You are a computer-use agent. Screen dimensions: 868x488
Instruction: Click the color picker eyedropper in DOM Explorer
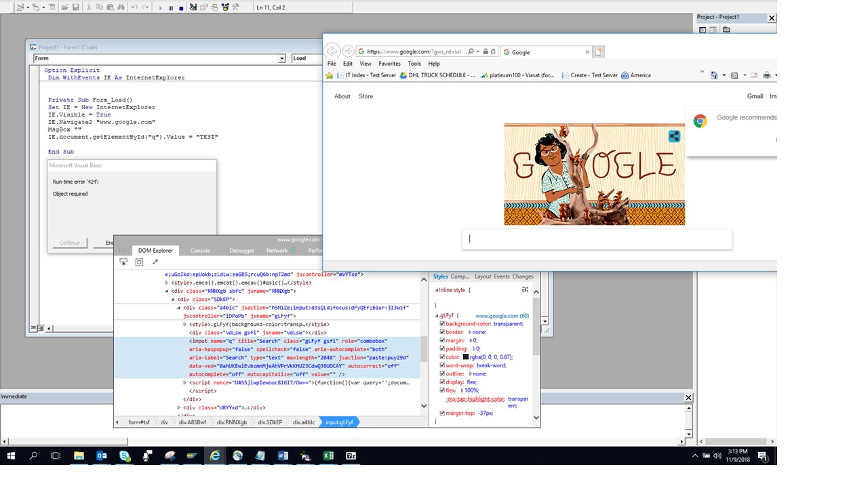155,262
